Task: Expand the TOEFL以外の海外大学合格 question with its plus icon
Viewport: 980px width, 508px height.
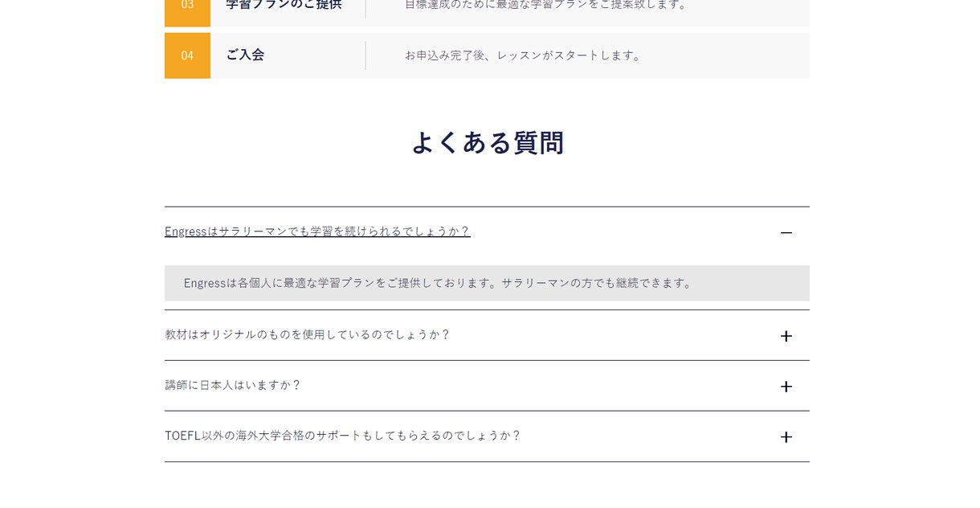Action: coord(786,437)
